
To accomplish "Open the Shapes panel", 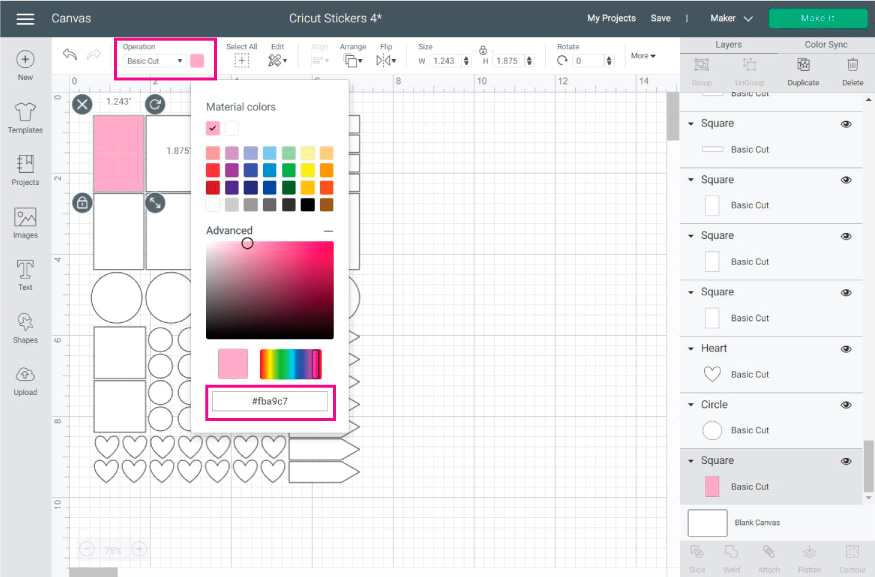I will [x=25, y=328].
